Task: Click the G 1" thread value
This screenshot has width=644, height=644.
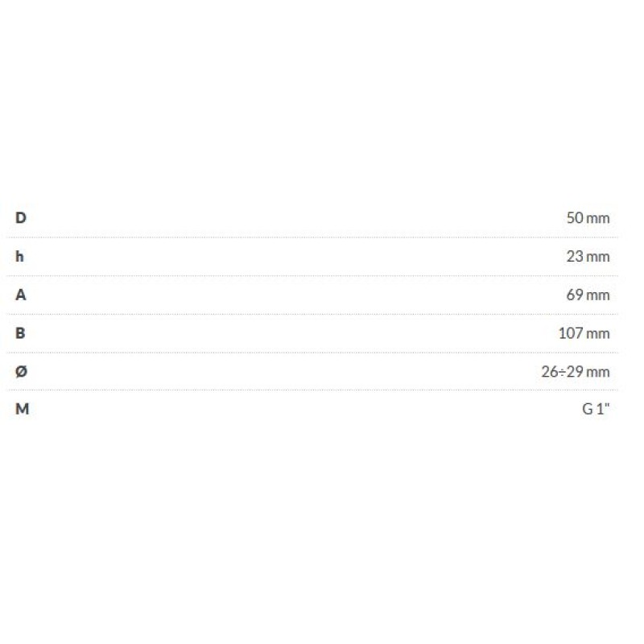Action: coord(597,409)
